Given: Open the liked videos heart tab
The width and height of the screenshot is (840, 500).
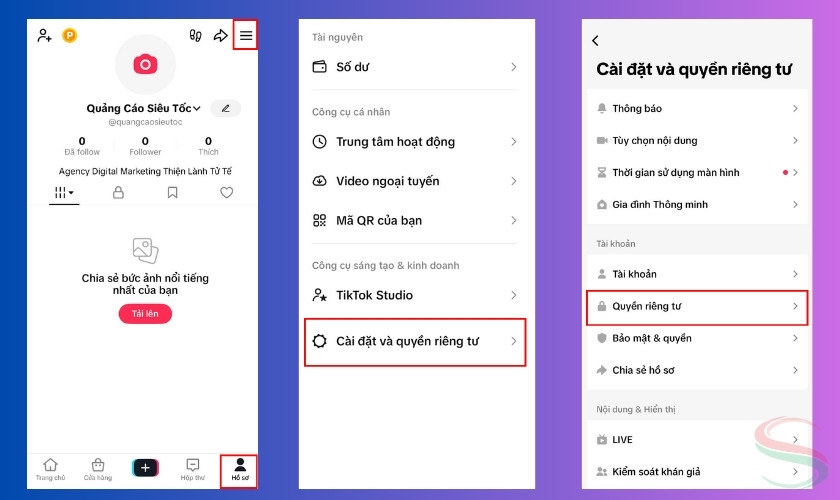Looking at the screenshot, I should (227, 192).
